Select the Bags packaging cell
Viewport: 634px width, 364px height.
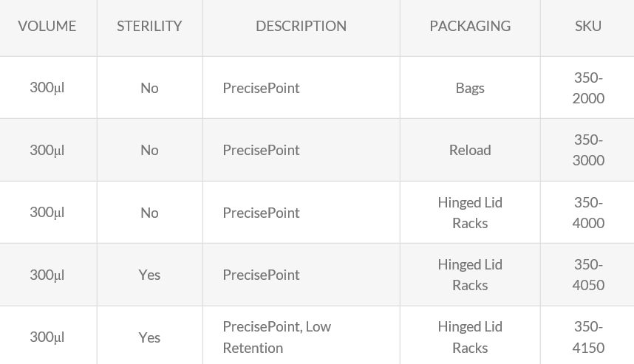[x=470, y=88]
